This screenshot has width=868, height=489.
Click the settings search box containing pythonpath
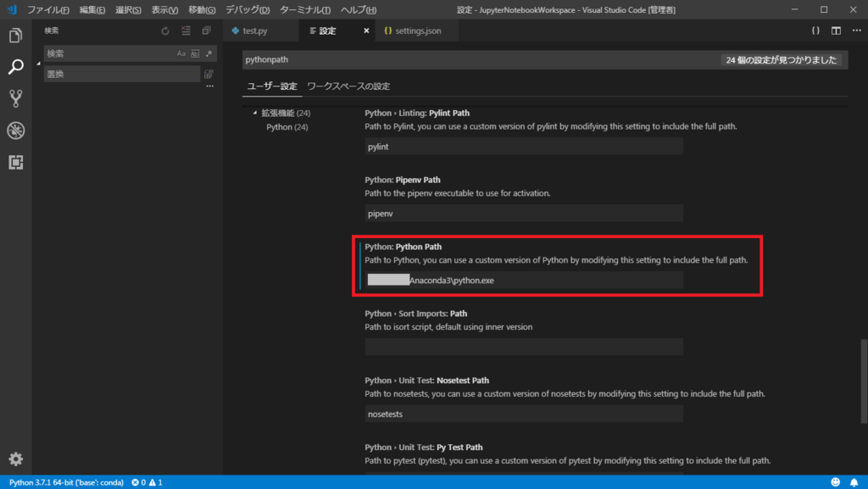click(x=481, y=59)
